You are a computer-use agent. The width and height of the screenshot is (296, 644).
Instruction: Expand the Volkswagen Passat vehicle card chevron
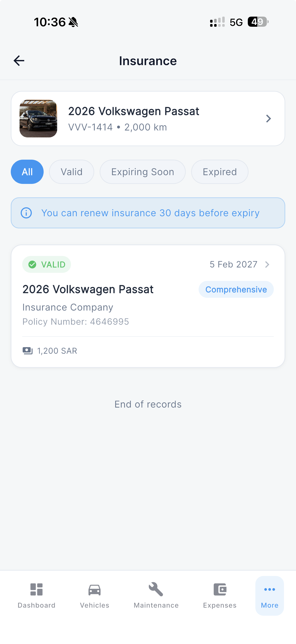(x=268, y=119)
